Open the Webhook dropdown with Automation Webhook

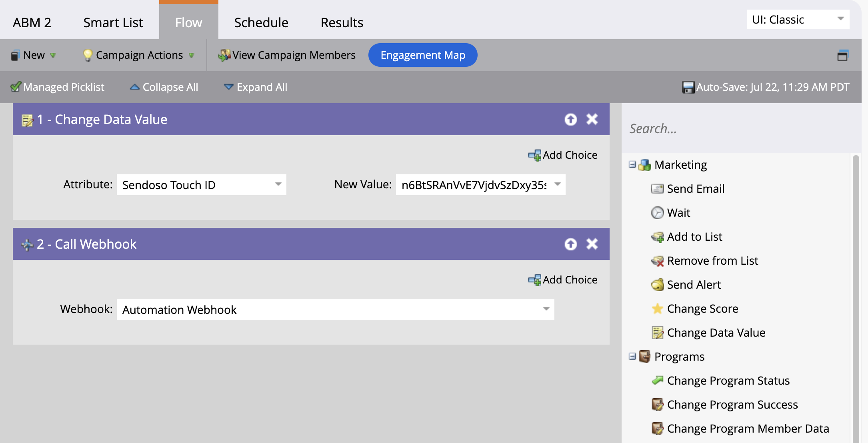click(336, 309)
